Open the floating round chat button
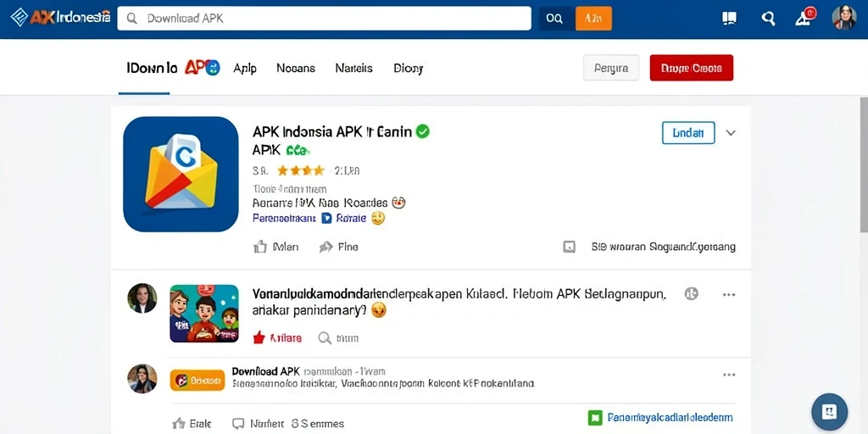 [x=829, y=412]
